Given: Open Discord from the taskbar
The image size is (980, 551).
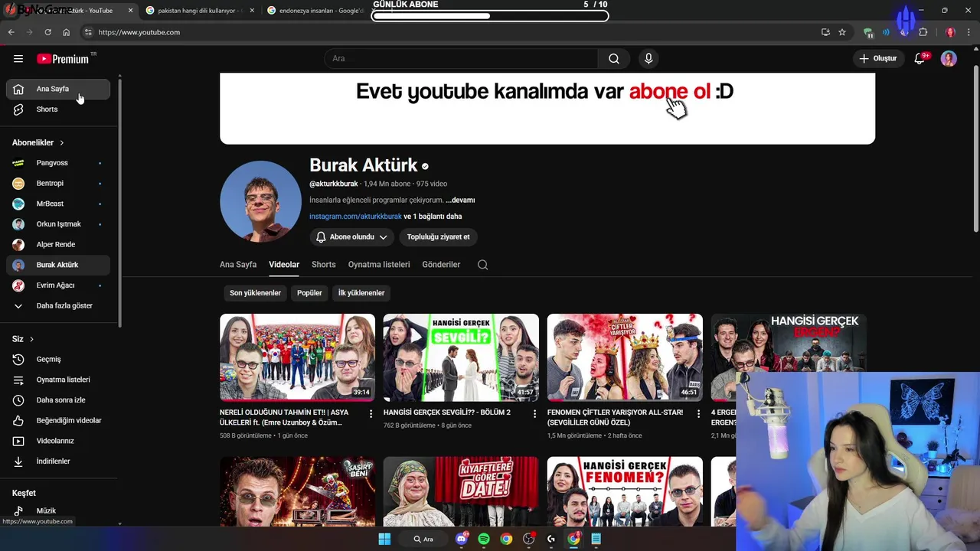Looking at the screenshot, I should 462,539.
